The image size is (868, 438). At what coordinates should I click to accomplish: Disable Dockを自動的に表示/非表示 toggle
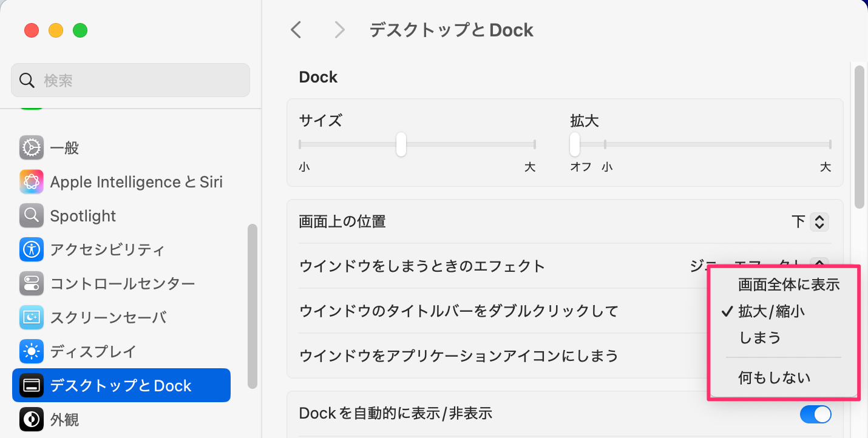pyautogui.click(x=816, y=414)
